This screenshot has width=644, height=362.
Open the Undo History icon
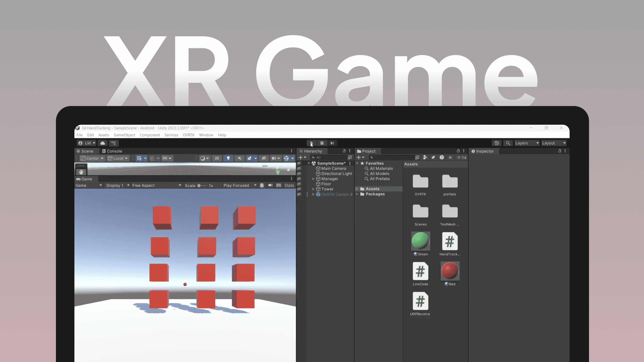click(497, 143)
